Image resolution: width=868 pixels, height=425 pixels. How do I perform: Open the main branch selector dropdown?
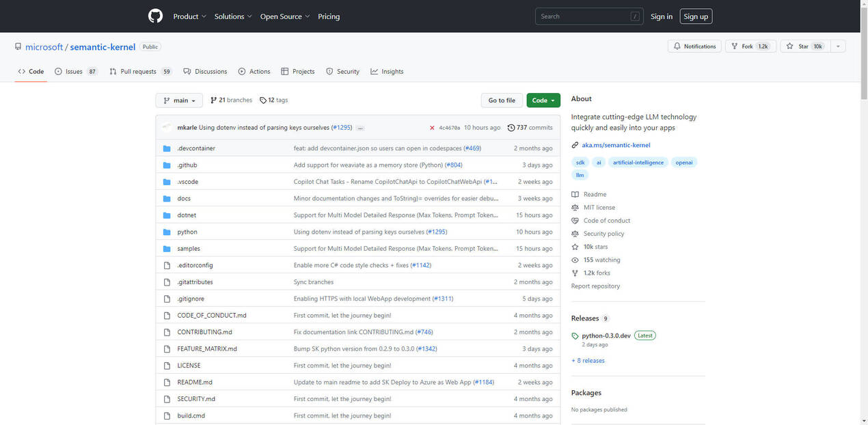point(179,100)
